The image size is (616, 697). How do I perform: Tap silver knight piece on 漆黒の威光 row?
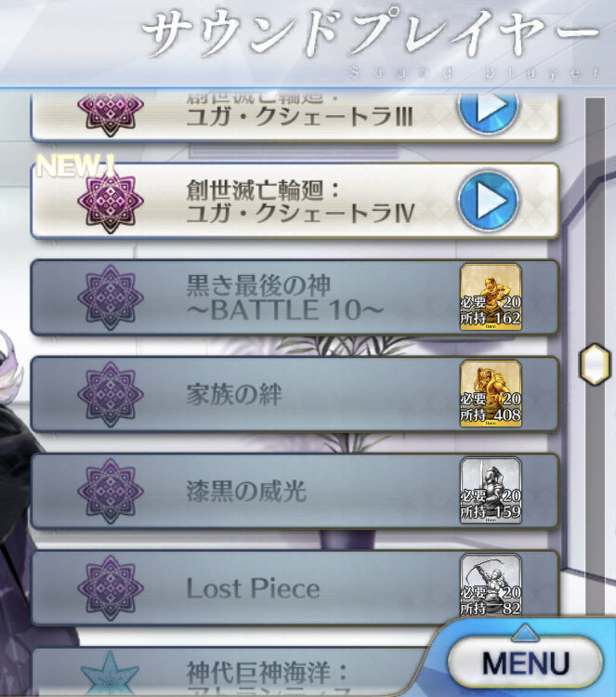[491, 491]
